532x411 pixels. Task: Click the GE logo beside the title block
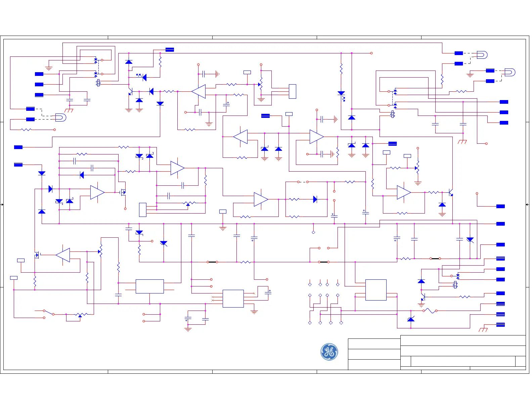[x=329, y=352]
